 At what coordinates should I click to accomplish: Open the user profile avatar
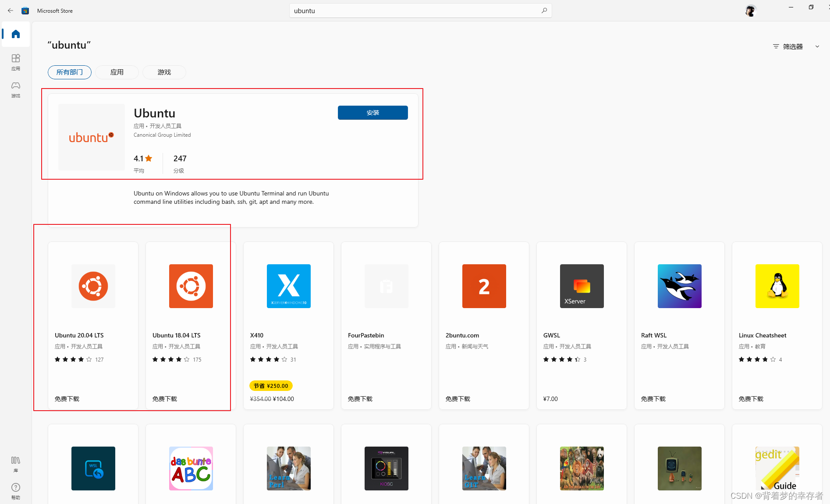[x=750, y=11]
